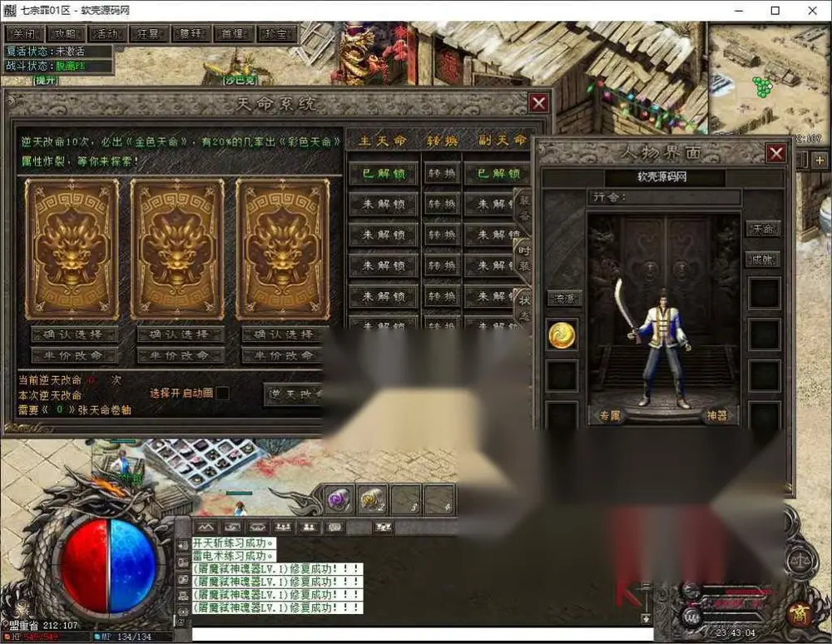
Task: Use the golden scroll in quick slot 2
Action: [x=373, y=499]
